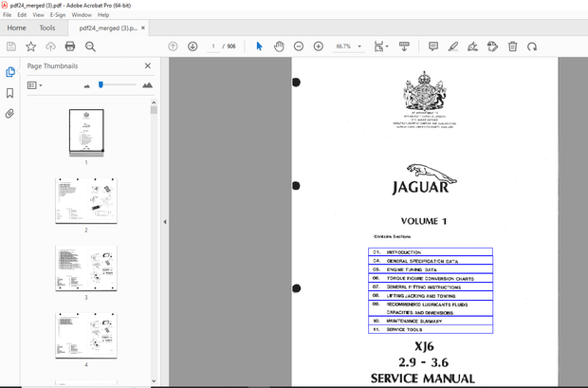Open the find text magnifier tool
The width and height of the screenshot is (588, 388).
[x=90, y=46]
